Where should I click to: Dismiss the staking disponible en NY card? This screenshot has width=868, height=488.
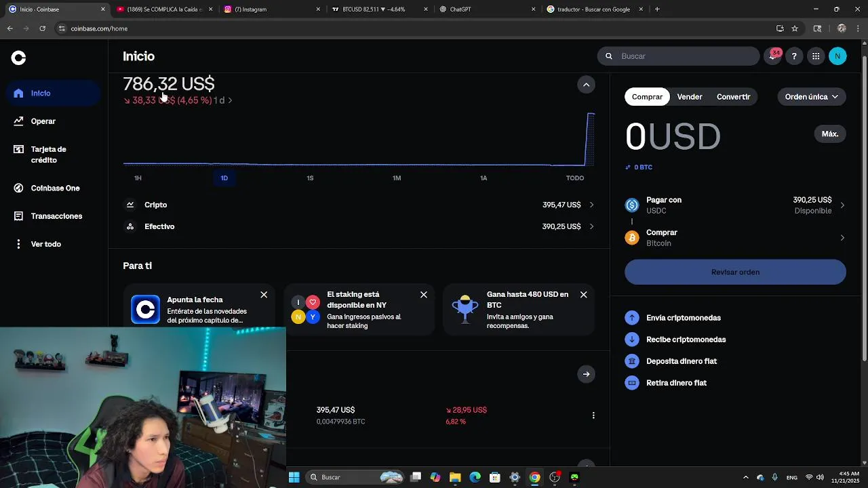click(424, 295)
